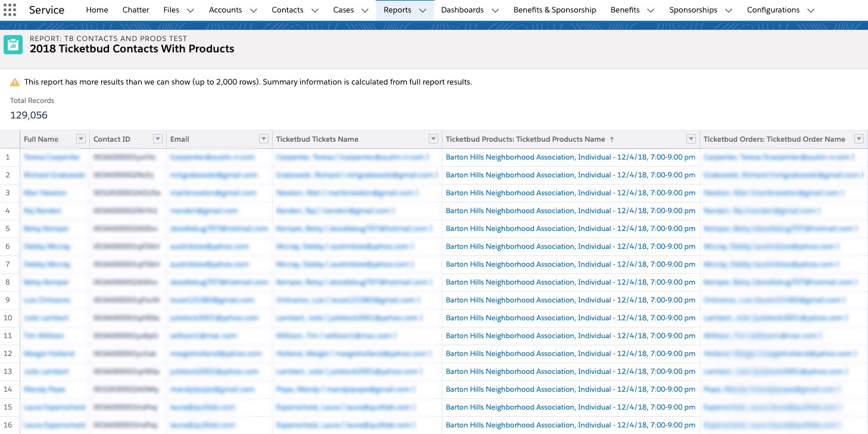Click the Ticketbud Order Name column header text
Screen dimensions: 868x434
pyautogui.click(x=775, y=139)
